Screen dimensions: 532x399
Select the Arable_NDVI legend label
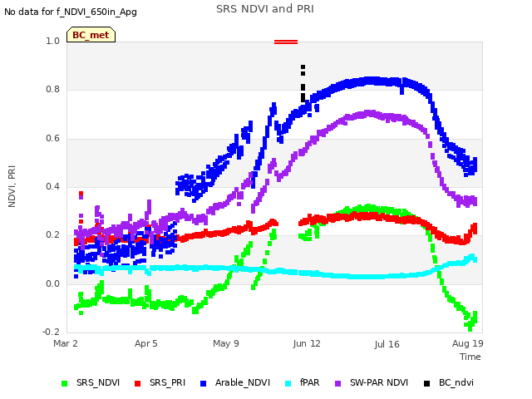tap(243, 382)
